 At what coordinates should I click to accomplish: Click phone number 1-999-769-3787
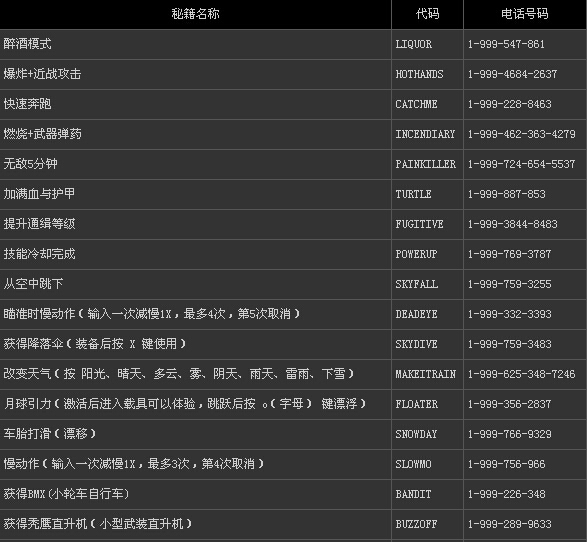tap(510, 254)
